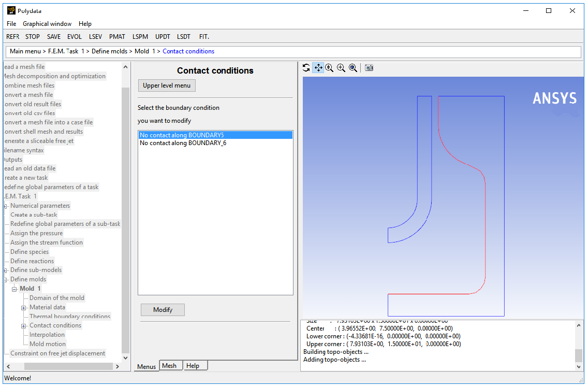Select Create a new task item

point(26,178)
